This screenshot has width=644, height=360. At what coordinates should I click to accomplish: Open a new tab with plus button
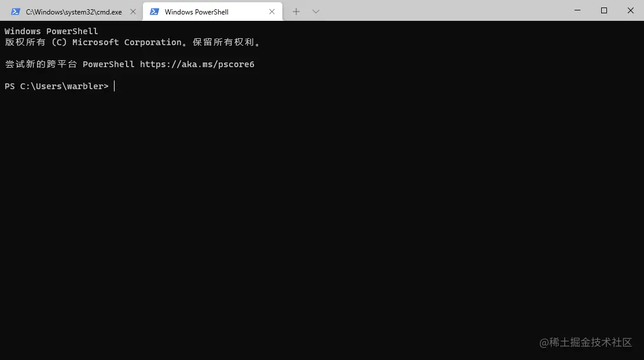[296, 12]
